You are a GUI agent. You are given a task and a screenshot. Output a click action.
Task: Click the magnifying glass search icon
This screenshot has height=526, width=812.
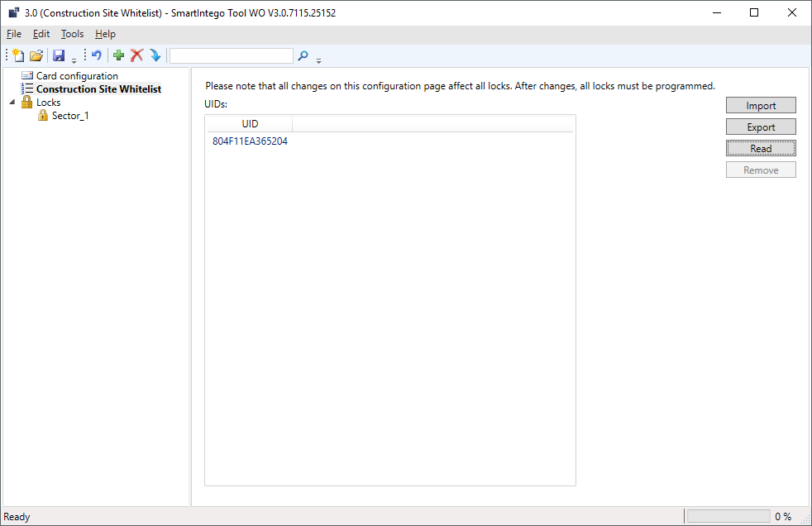[303, 55]
